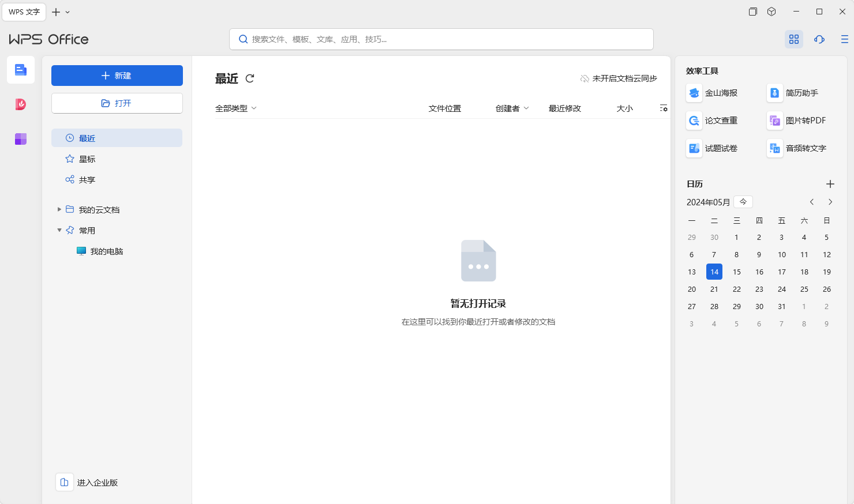Click the search box for files and templates

(441, 39)
